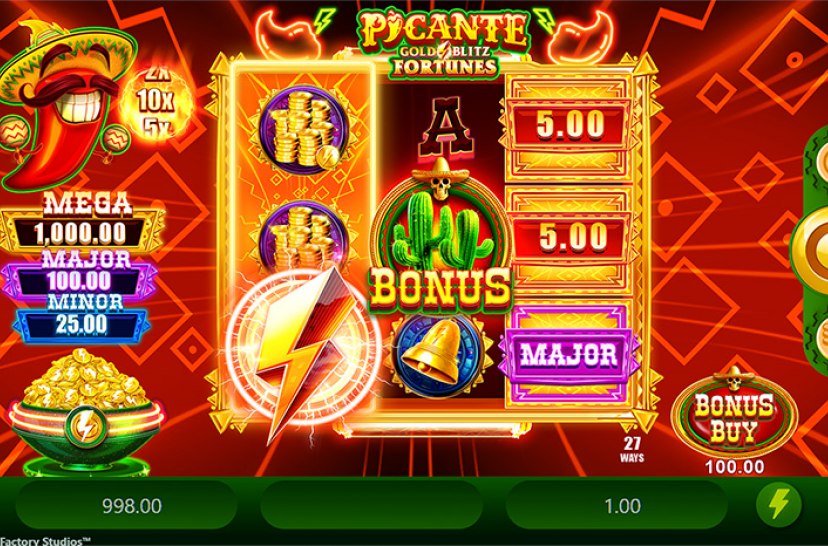Click the golden bell symbol
Screen dimensions: 828x546
[x=440, y=356]
